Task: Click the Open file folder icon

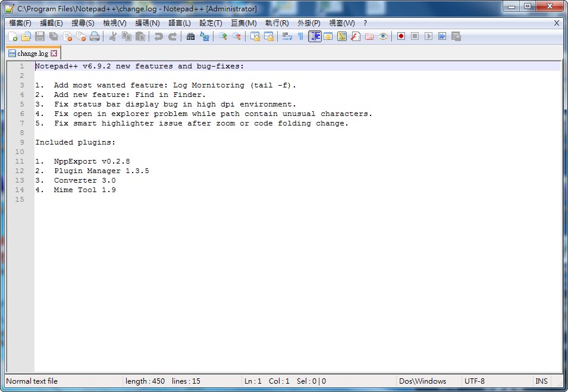Action: 26,36
